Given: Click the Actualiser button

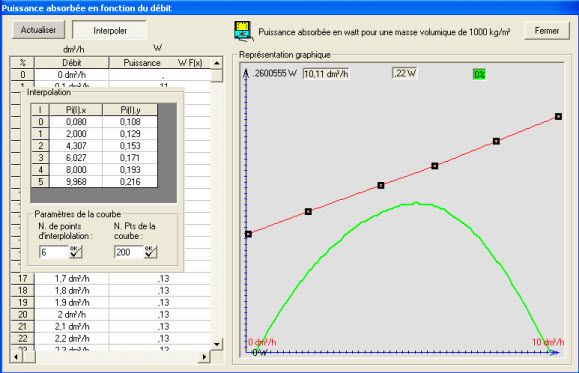Looking at the screenshot, I should click(38, 30).
